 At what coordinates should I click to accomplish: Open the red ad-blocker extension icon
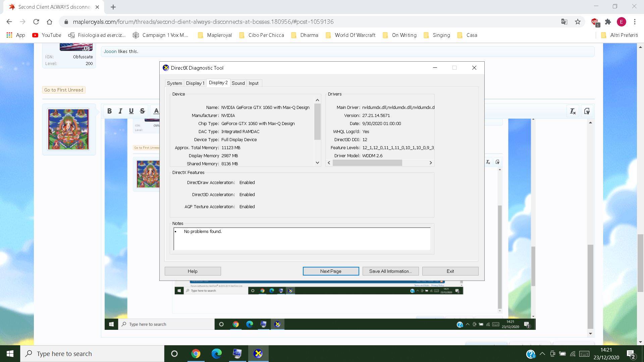[x=595, y=22]
